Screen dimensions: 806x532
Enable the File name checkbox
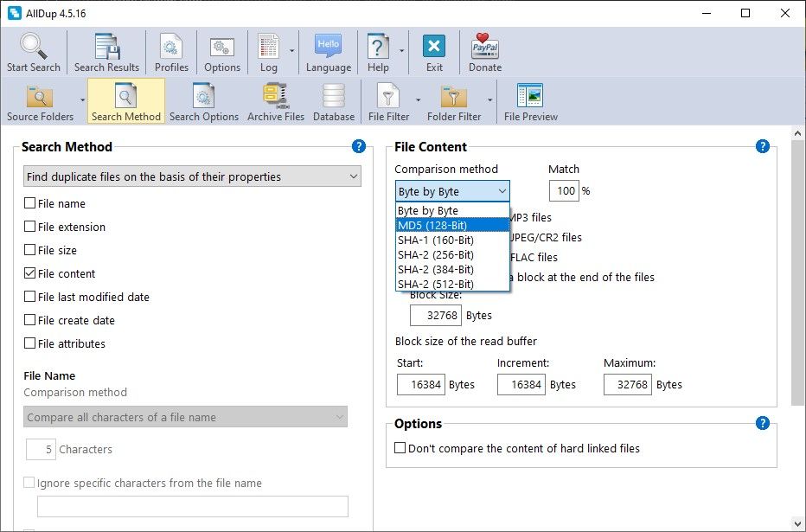30,204
